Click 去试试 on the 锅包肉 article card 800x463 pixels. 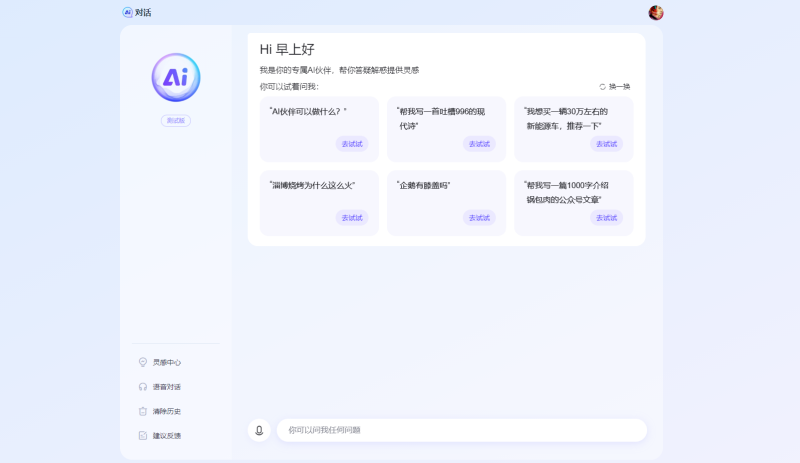pyautogui.click(x=606, y=218)
